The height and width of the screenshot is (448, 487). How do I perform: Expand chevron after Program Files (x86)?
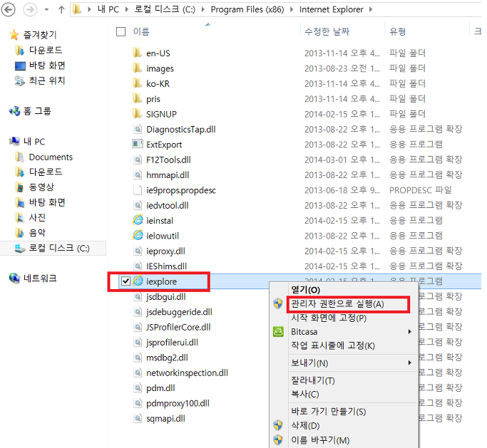292,10
